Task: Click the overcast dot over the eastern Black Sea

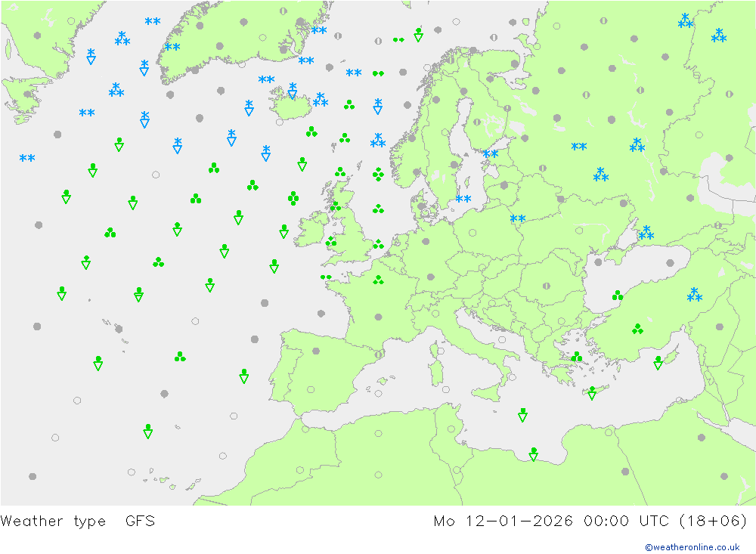Action: coord(670,263)
